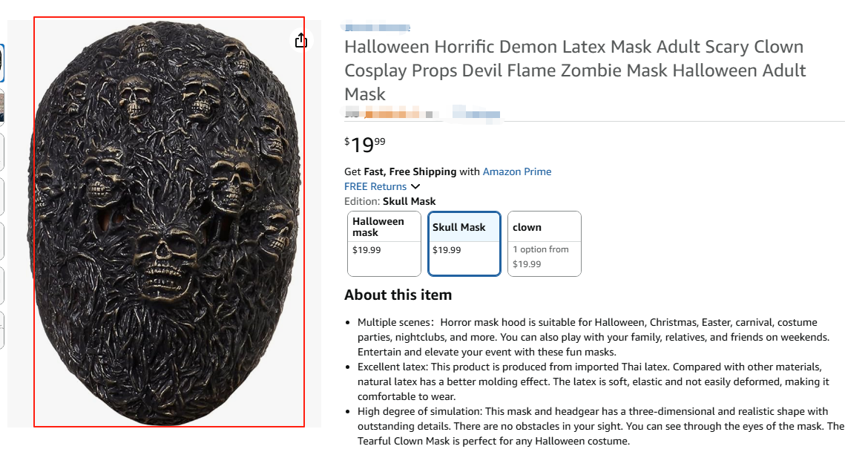Click the main skull mask product image
868x449 pixels.
[169, 222]
